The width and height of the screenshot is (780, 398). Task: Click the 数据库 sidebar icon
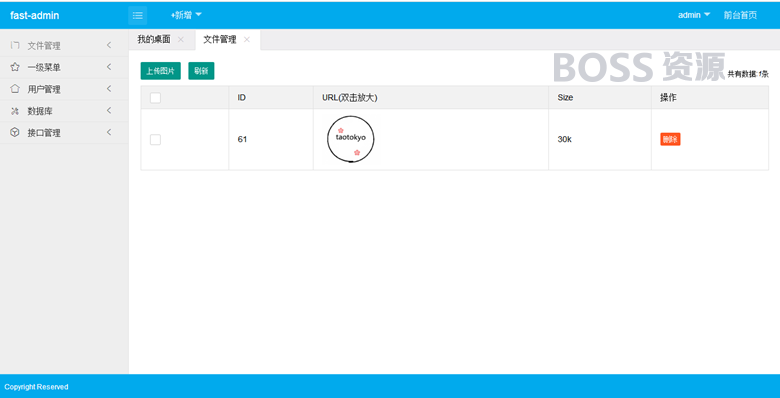click(15, 111)
